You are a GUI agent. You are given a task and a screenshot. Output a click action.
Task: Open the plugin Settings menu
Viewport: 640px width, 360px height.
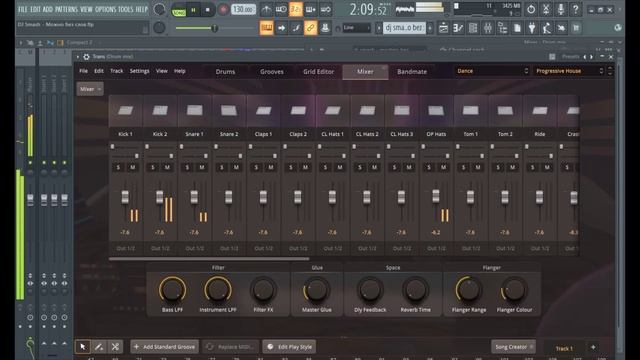pyautogui.click(x=140, y=71)
